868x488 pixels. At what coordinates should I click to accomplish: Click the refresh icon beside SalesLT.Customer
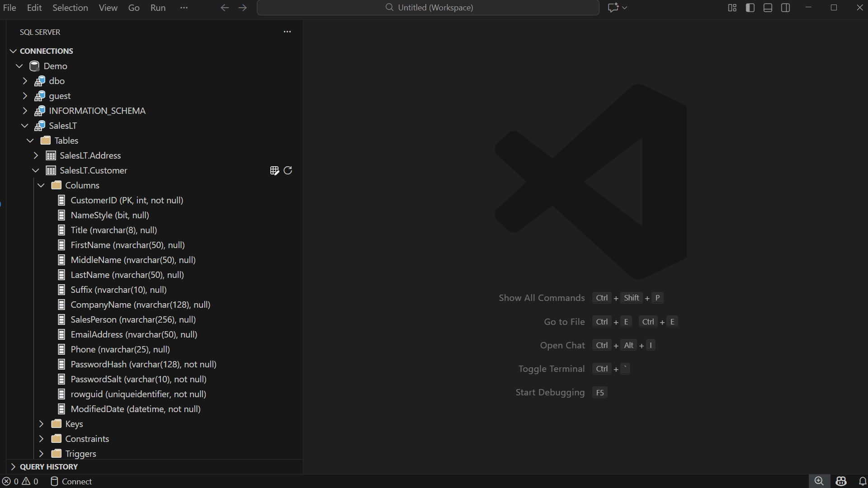coord(288,170)
